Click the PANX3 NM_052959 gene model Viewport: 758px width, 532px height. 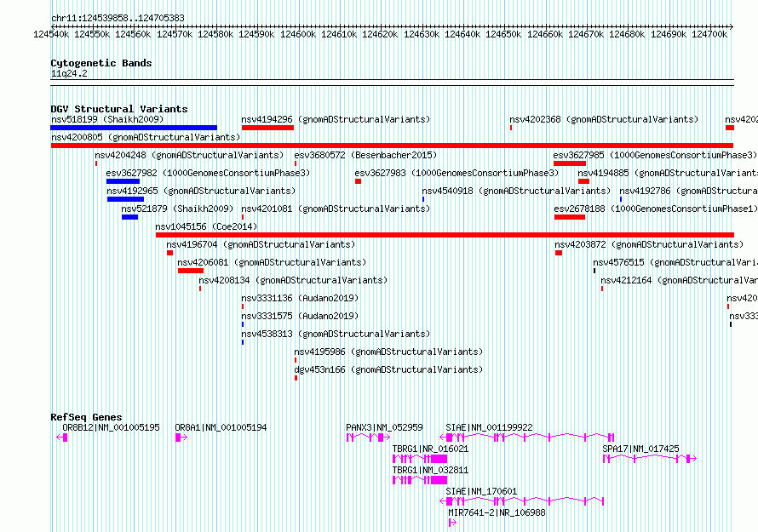click(368, 438)
